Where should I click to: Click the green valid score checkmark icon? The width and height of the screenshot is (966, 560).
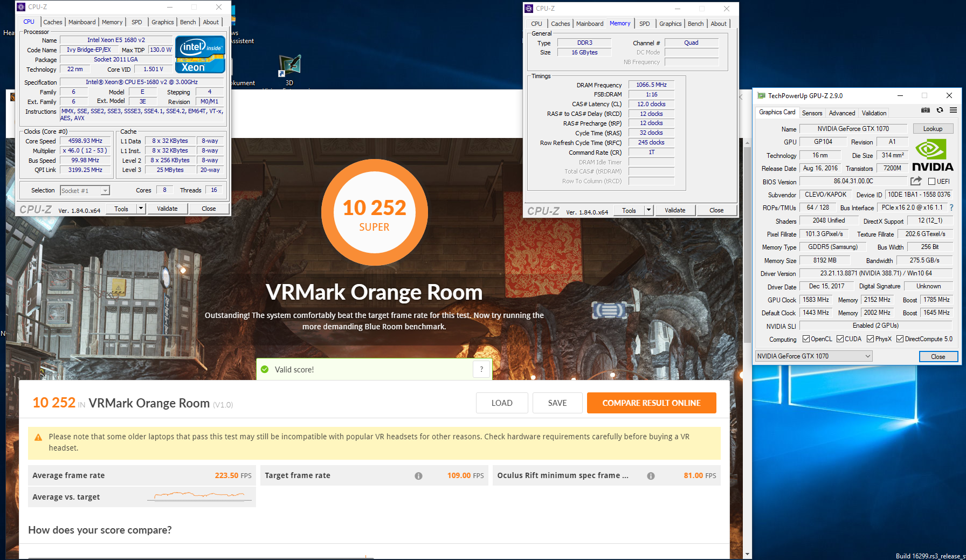(265, 369)
